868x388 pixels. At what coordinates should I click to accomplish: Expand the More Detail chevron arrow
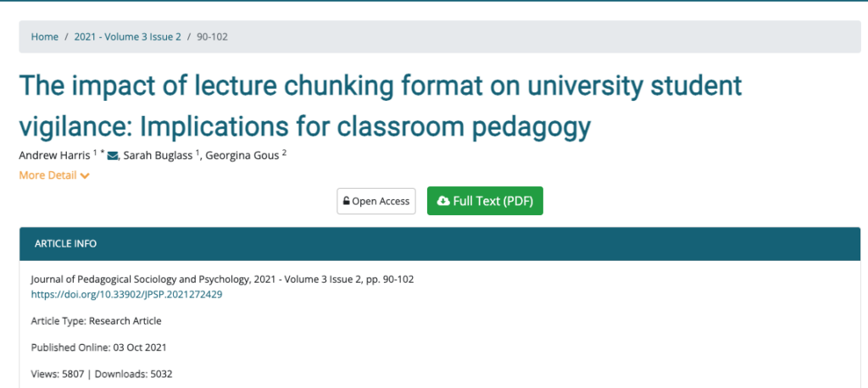85,176
